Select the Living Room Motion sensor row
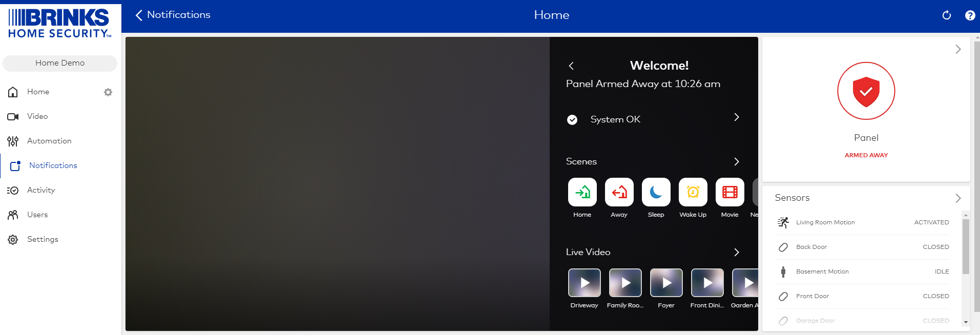980x335 pixels. 862,223
